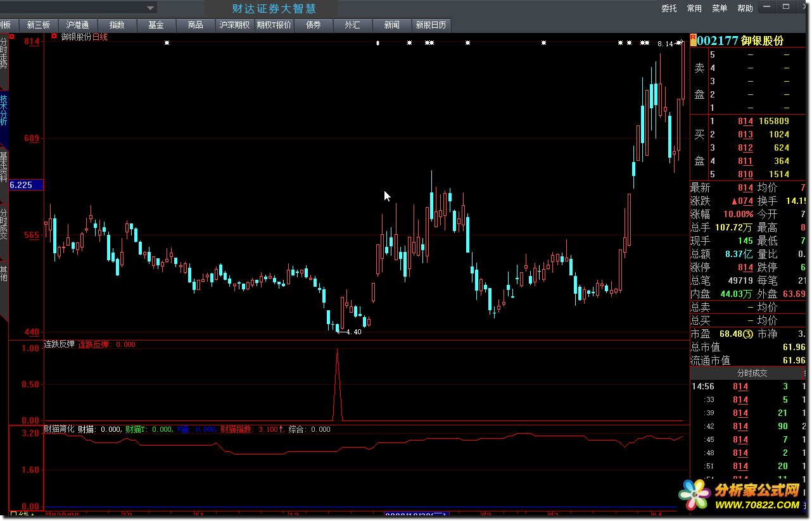812x521 pixels.
Task: Click the 财猫简化 indicator name
Action: [59, 429]
